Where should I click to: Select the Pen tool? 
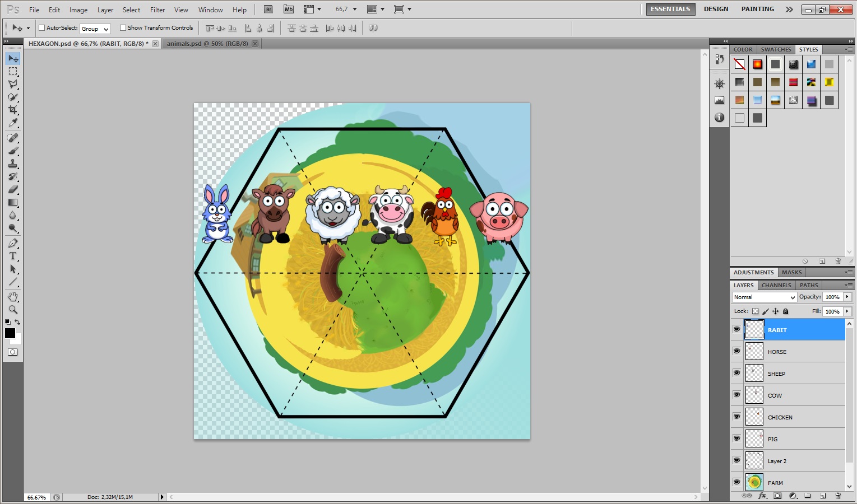click(13, 243)
